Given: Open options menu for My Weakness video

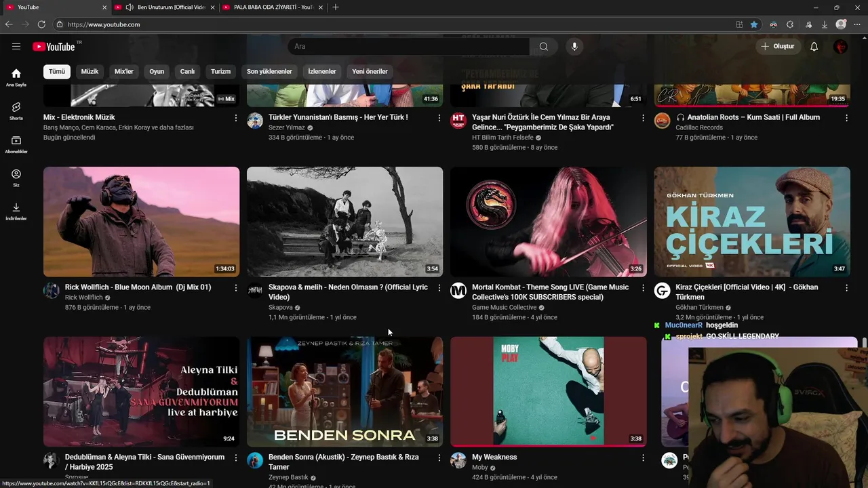Looking at the screenshot, I should coord(643,457).
